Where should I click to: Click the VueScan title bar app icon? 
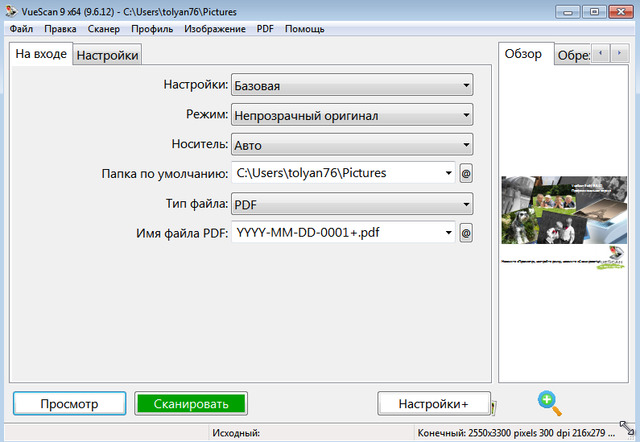point(10,11)
